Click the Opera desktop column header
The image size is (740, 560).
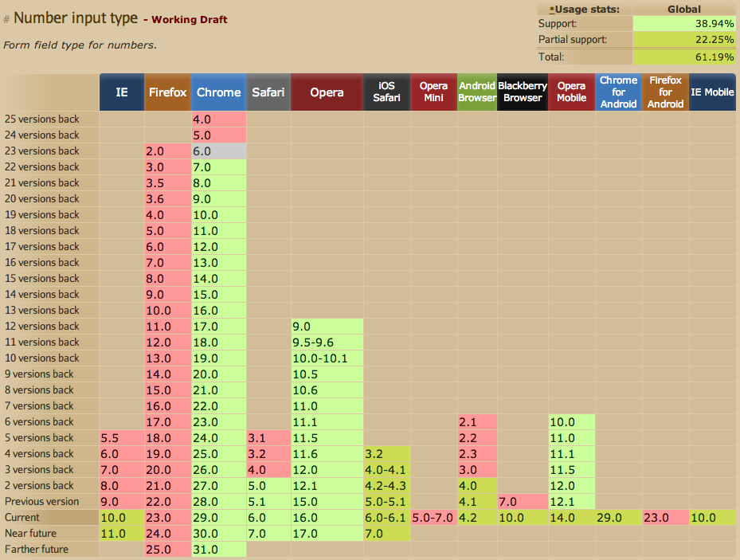pos(327,92)
